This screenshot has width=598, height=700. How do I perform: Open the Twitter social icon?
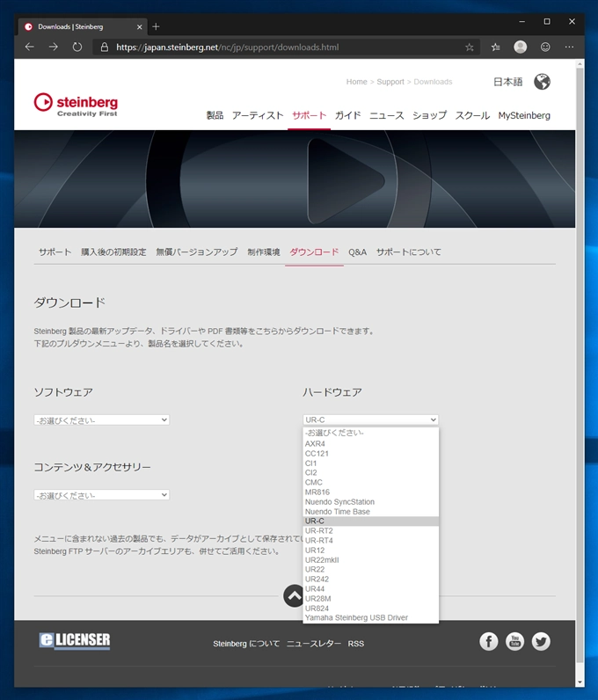click(x=541, y=641)
